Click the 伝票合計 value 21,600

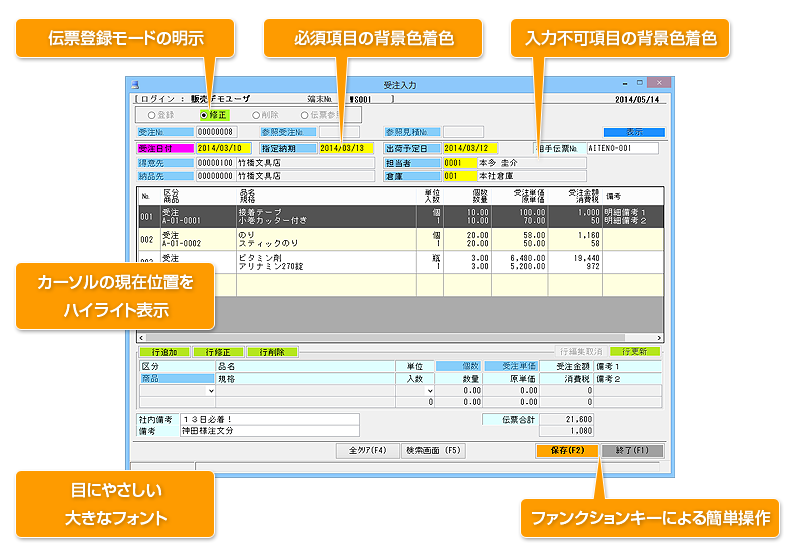click(566, 419)
